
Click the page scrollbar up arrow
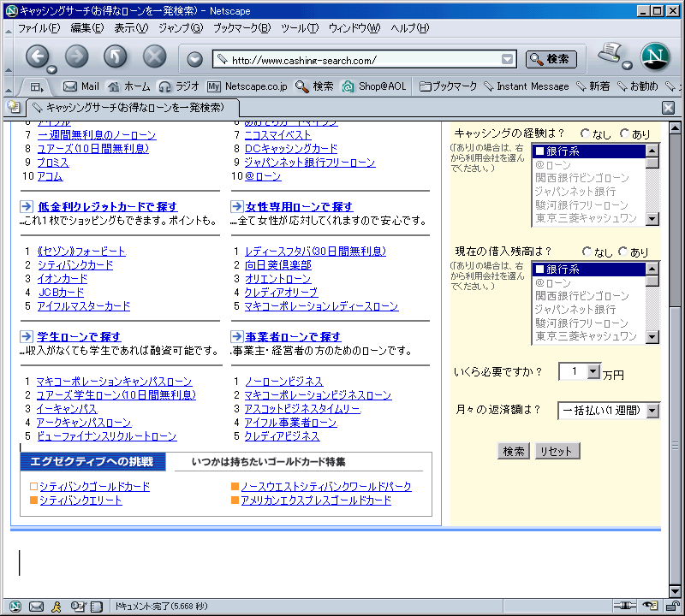(675, 128)
